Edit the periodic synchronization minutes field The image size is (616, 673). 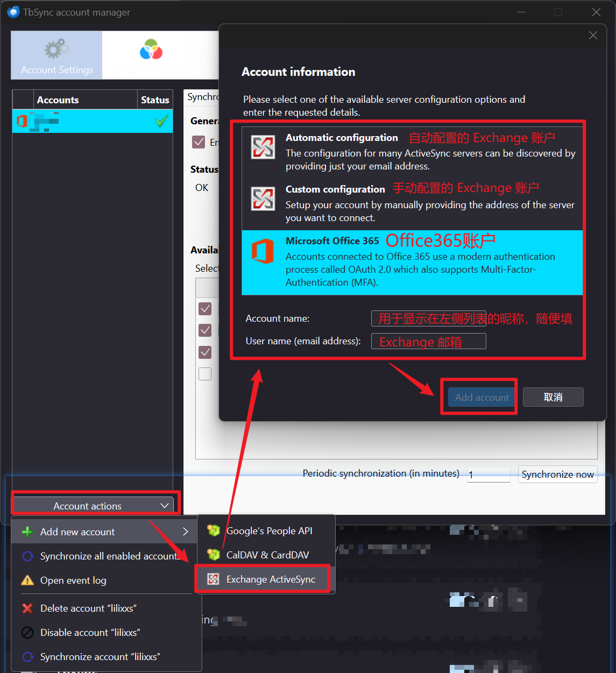[488, 474]
